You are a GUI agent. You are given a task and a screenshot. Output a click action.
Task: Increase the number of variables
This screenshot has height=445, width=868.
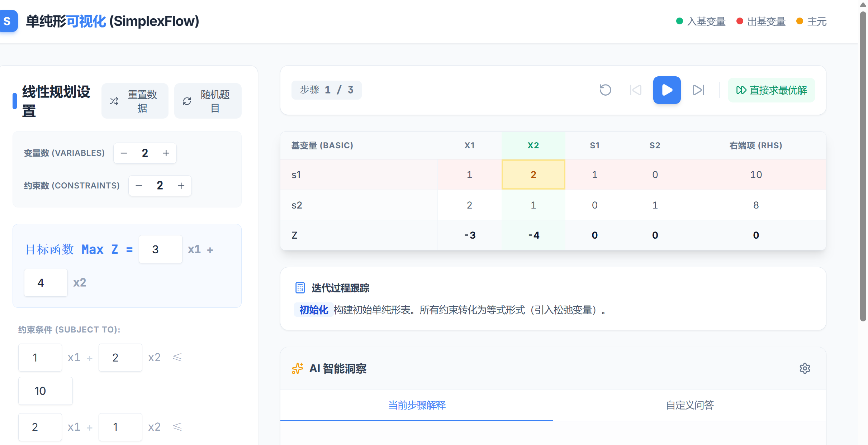click(166, 153)
